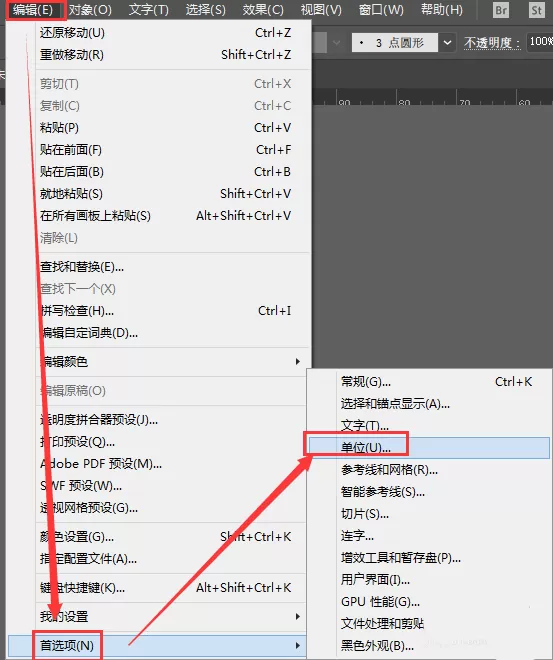Open 参考线和网格(R)... preferences
The width and height of the screenshot is (553, 660).
click(429, 470)
